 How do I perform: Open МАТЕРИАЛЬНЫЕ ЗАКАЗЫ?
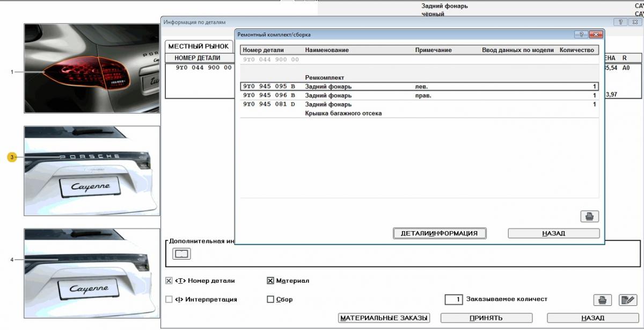pos(384,318)
